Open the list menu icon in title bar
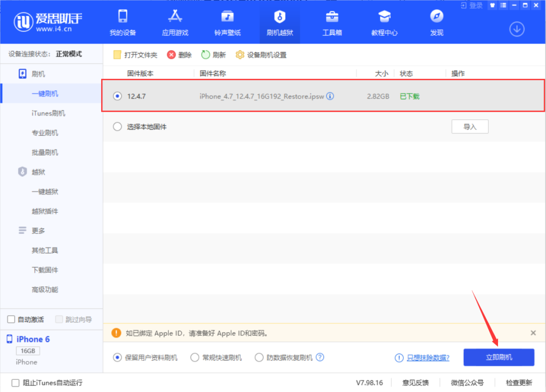Viewport: 546px width, 392px height. point(504,5)
